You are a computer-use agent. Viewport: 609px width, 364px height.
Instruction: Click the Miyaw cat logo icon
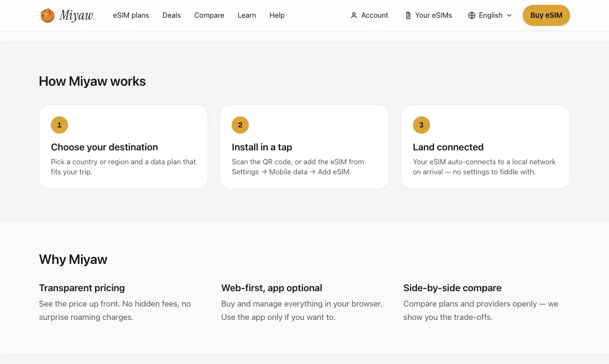[47, 15]
